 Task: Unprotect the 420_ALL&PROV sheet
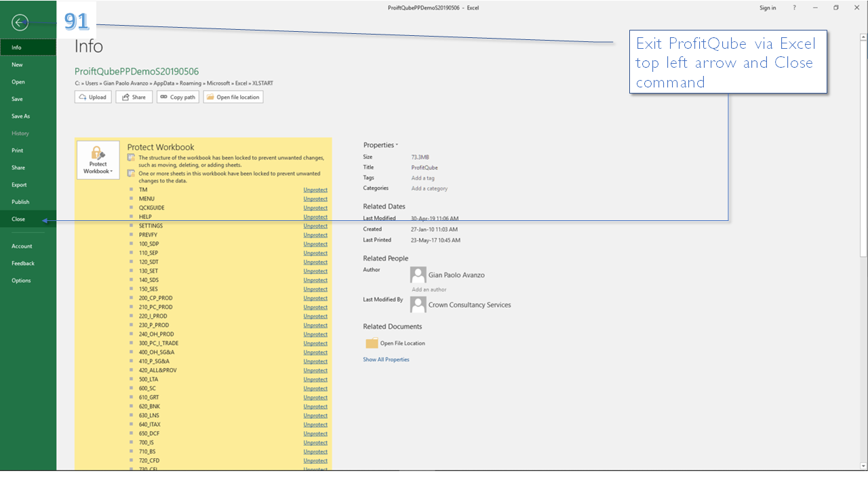315,371
